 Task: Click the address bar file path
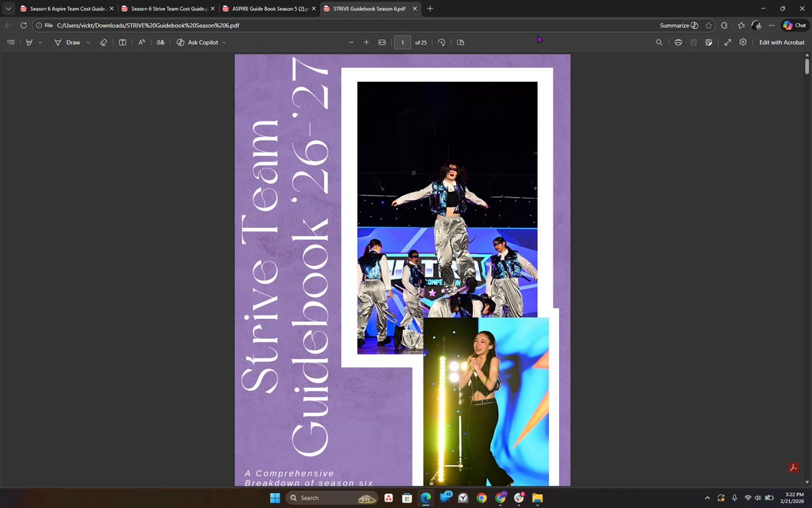[x=147, y=25]
